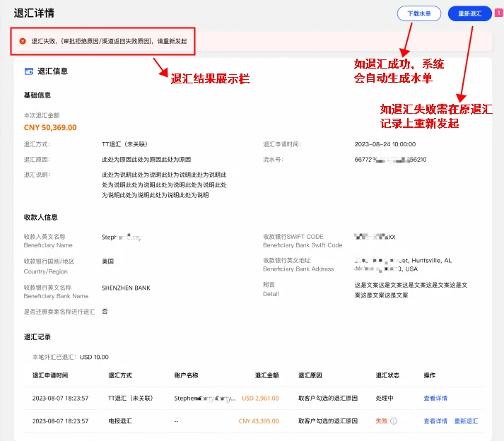Click the pink notification badge showing 1
Screen dimensions: 504x441
[x=498, y=13]
